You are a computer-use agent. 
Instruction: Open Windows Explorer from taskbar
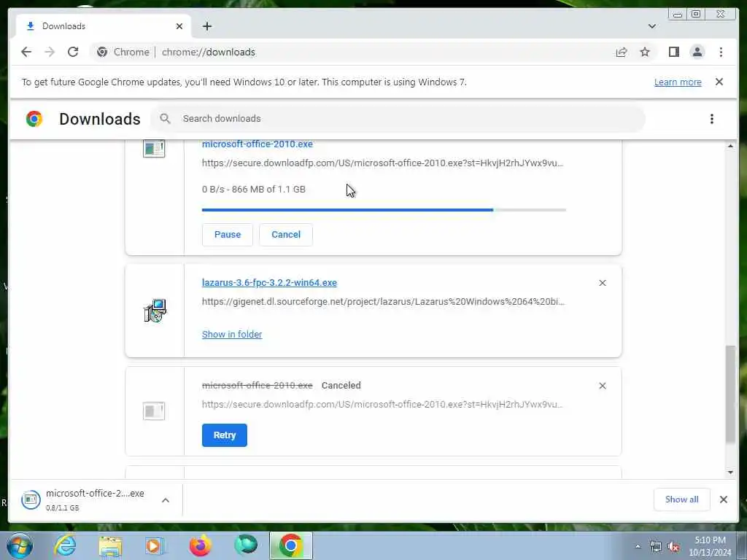[x=110, y=545]
